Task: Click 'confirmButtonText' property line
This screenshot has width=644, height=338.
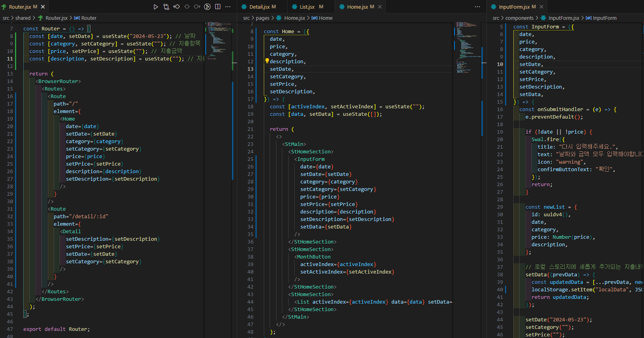Action: pos(576,169)
